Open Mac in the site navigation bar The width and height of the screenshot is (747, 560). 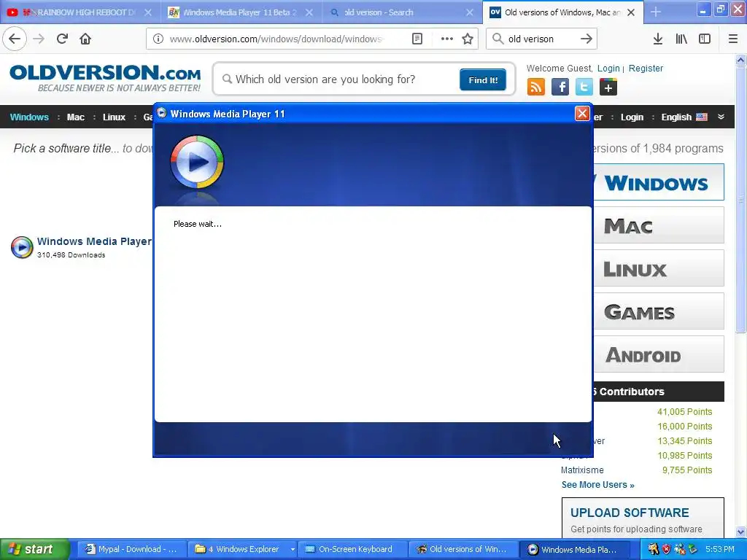[x=76, y=117]
